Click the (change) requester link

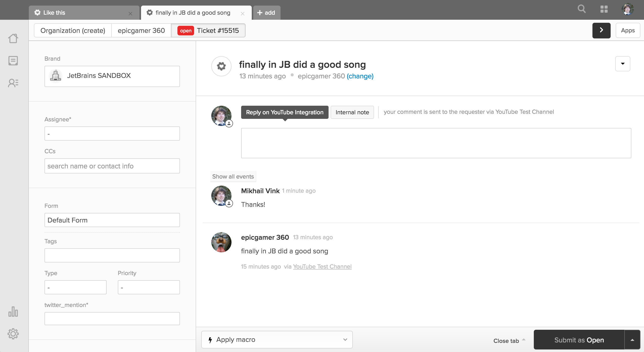(360, 76)
